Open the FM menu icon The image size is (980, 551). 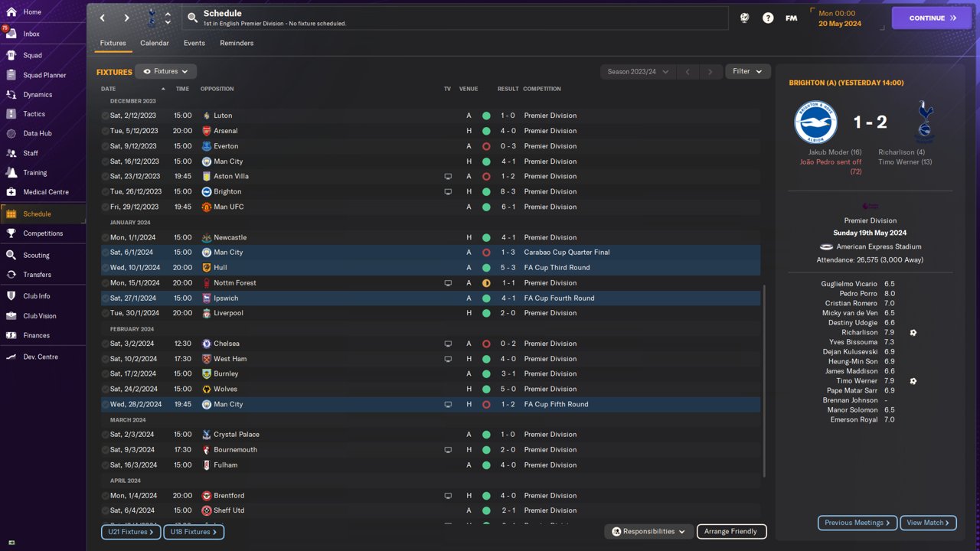pyautogui.click(x=791, y=18)
